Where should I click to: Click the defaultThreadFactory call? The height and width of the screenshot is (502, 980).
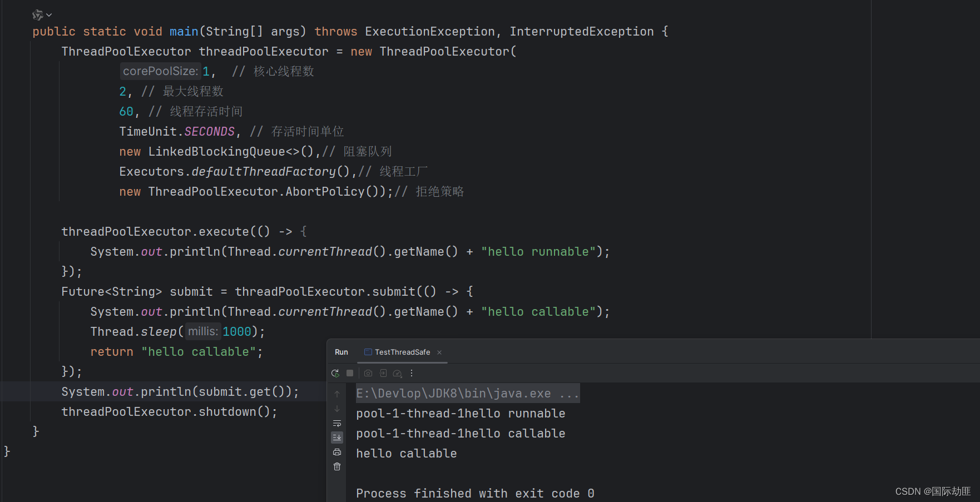click(264, 172)
